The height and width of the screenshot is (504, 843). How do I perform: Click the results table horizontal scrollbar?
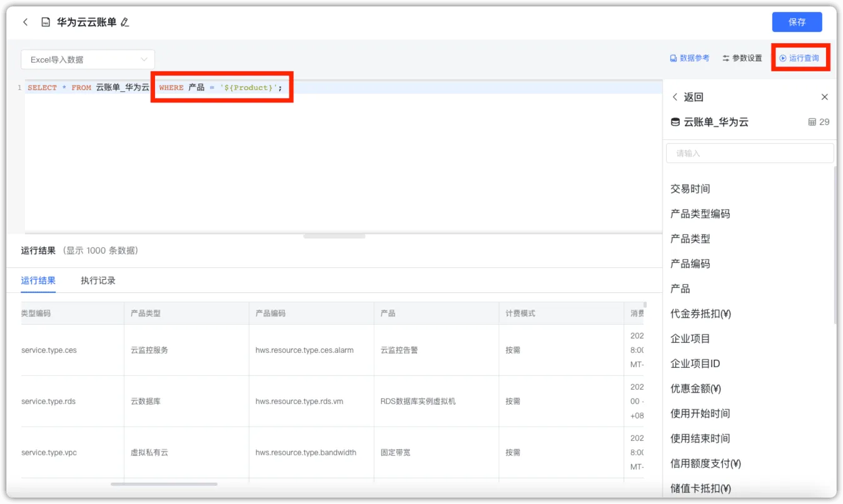[x=164, y=484]
